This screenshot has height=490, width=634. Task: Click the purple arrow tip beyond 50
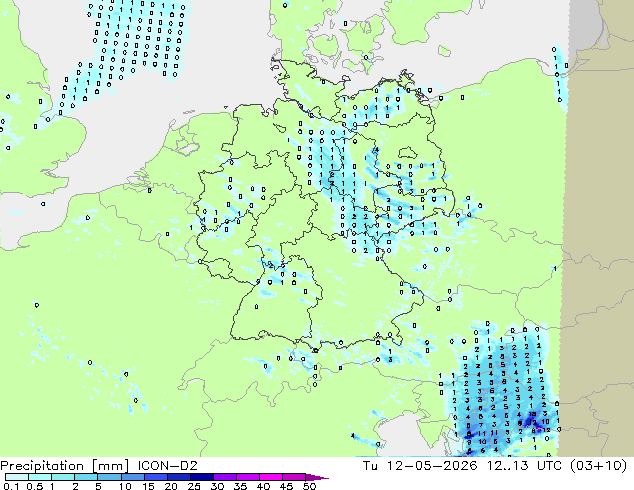(317, 477)
